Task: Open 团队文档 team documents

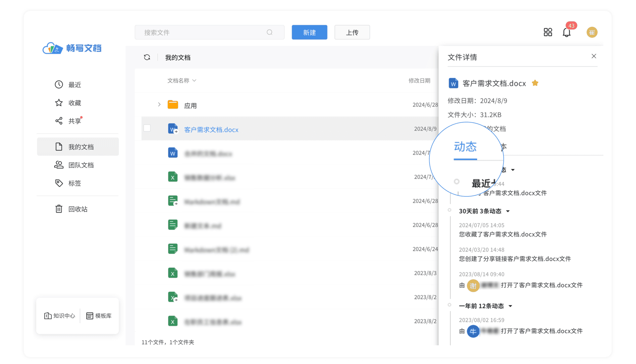Action: click(74, 165)
